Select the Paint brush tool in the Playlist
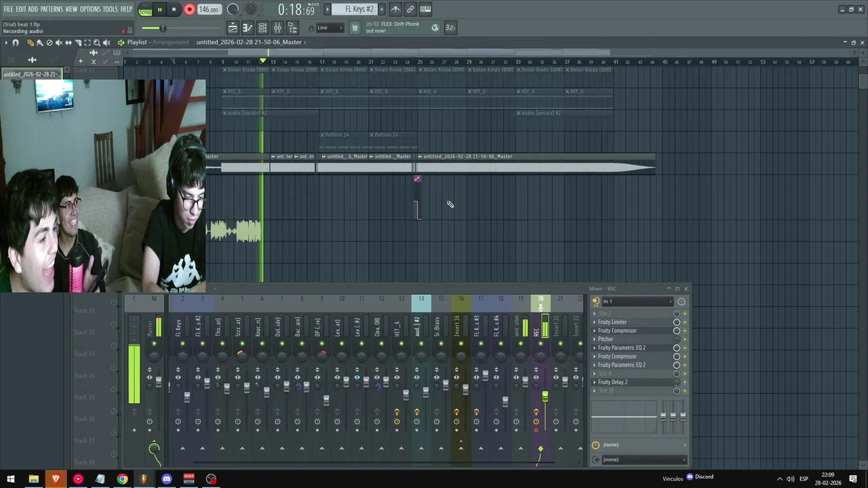 coord(39,43)
